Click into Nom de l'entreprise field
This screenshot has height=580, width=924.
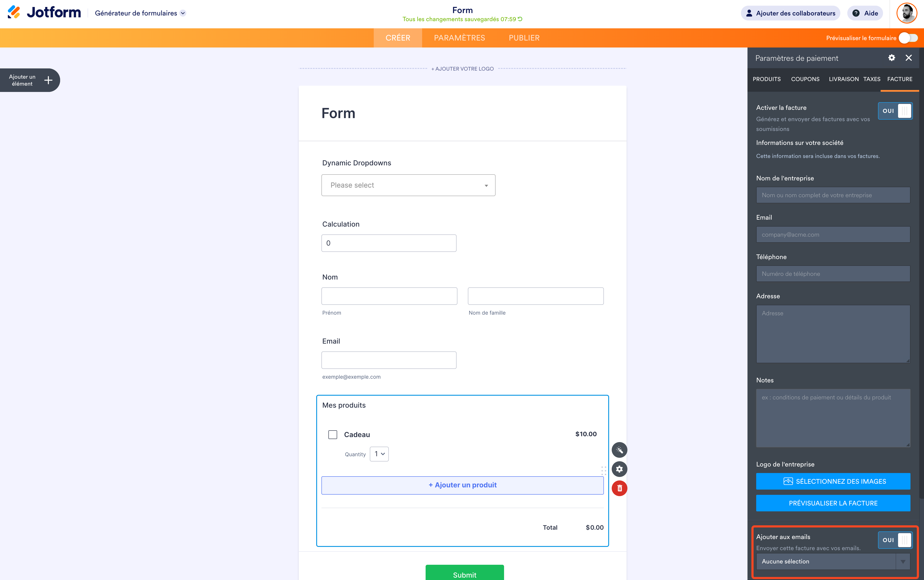click(833, 195)
